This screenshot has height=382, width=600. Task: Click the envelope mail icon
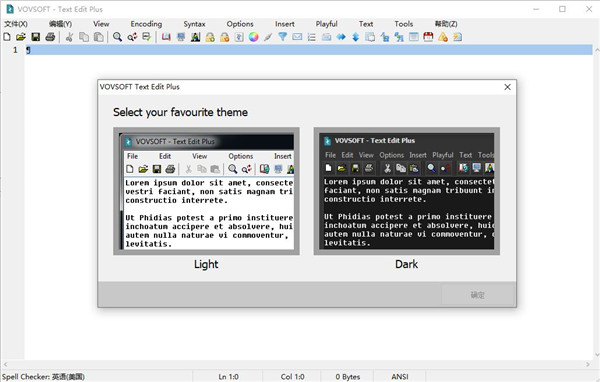click(x=297, y=37)
